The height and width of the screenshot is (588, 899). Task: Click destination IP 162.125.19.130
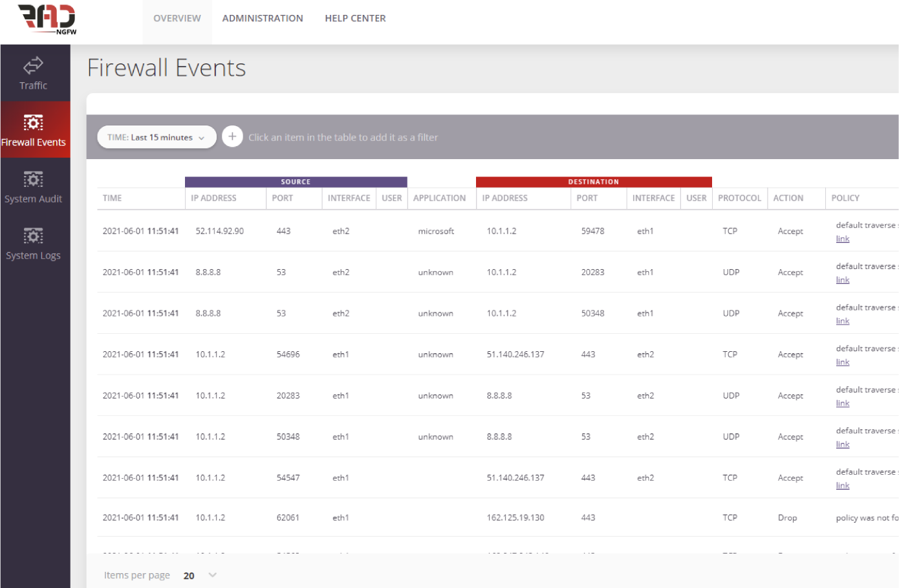pos(515,517)
